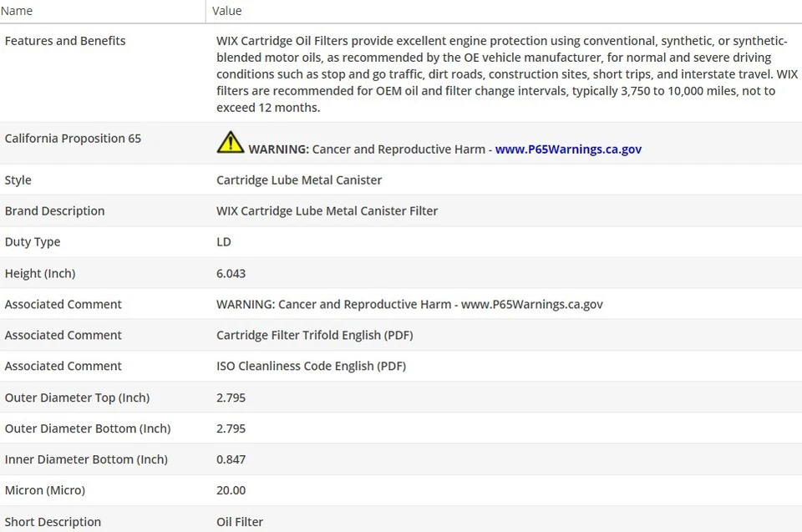The height and width of the screenshot is (532, 802).
Task: Open ISO Cleanliness Code English PDF
Action: tap(311, 366)
